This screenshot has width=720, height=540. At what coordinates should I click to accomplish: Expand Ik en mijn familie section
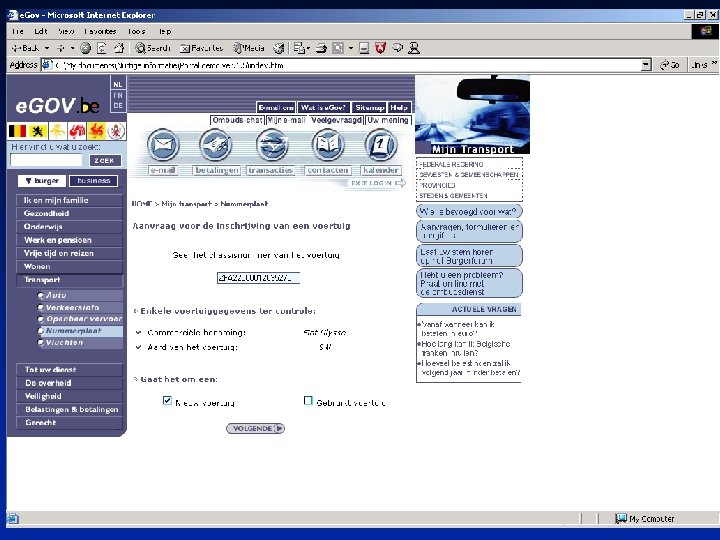[70, 200]
